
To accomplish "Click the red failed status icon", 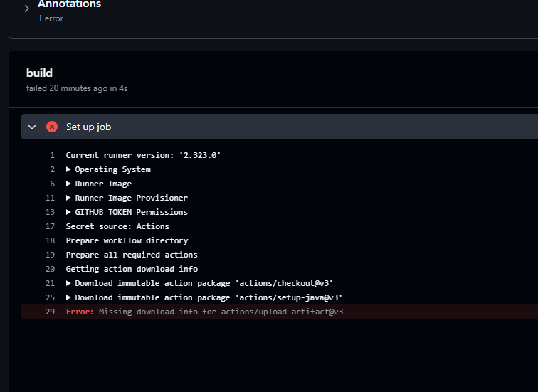I will tap(52, 127).
